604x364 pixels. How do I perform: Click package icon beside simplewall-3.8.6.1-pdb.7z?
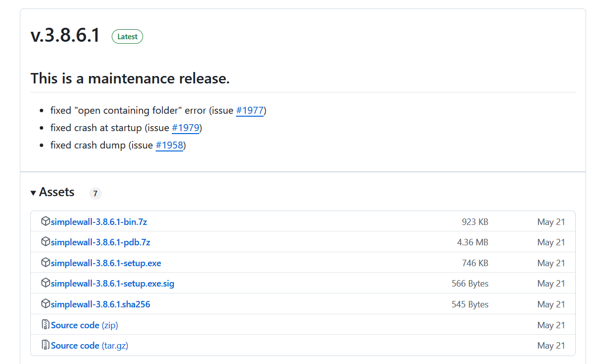[x=46, y=242]
